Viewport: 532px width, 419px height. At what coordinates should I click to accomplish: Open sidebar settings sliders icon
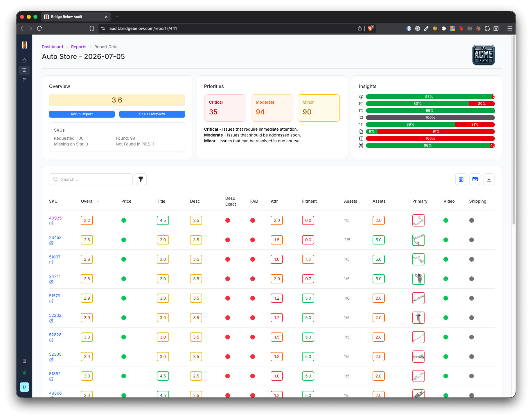[x=24, y=80]
